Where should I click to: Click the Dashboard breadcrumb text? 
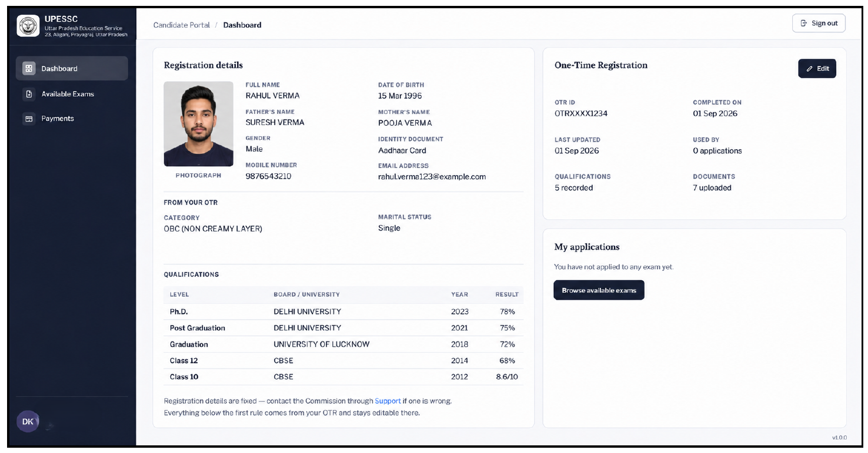[x=242, y=25]
